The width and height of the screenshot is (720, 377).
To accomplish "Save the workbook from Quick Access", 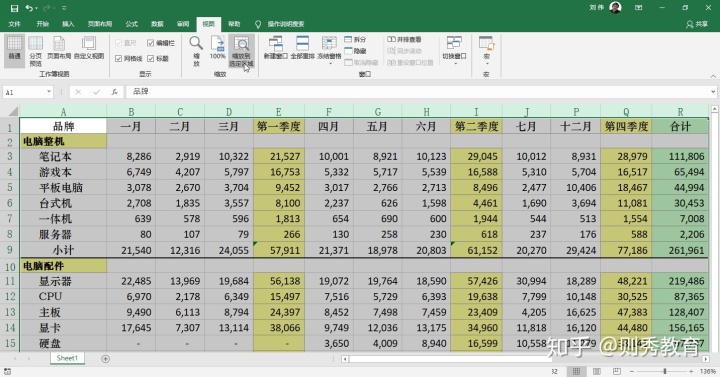I will pyautogui.click(x=15, y=8).
